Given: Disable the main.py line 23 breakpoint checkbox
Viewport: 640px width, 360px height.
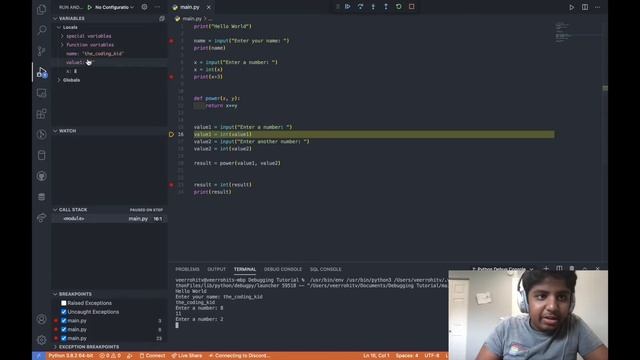Looking at the screenshot, I should pyautogui.click(x=64, y=338).
